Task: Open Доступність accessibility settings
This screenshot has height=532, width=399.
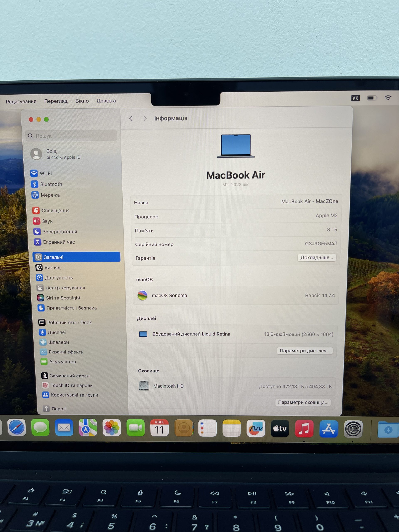Action: [x=54, y=278]
